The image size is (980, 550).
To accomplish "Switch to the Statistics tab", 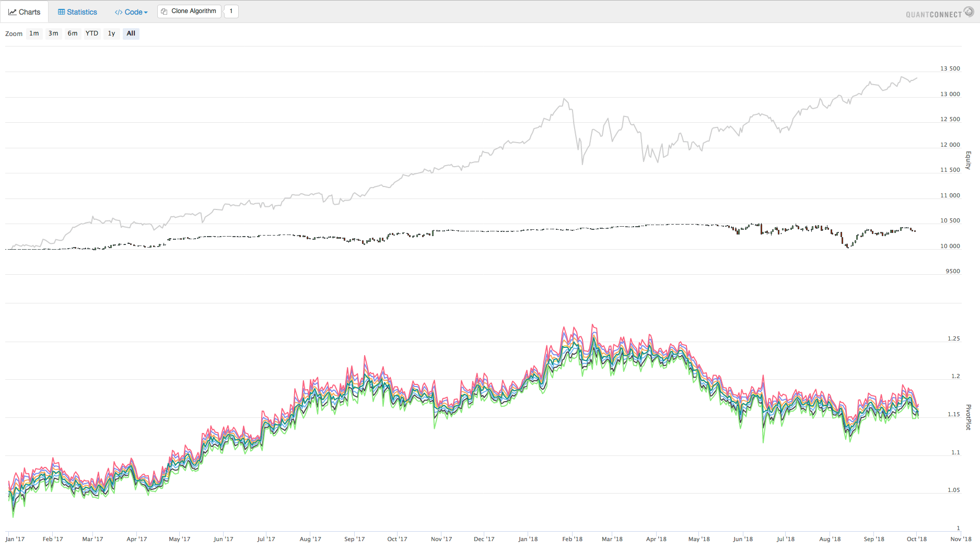I will [x=77, y=11].
